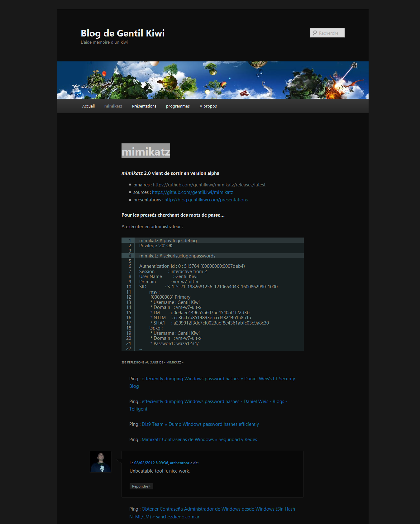
Task: Click the "Privilege '20' OK" code line
Action: [x=156, y=246]
